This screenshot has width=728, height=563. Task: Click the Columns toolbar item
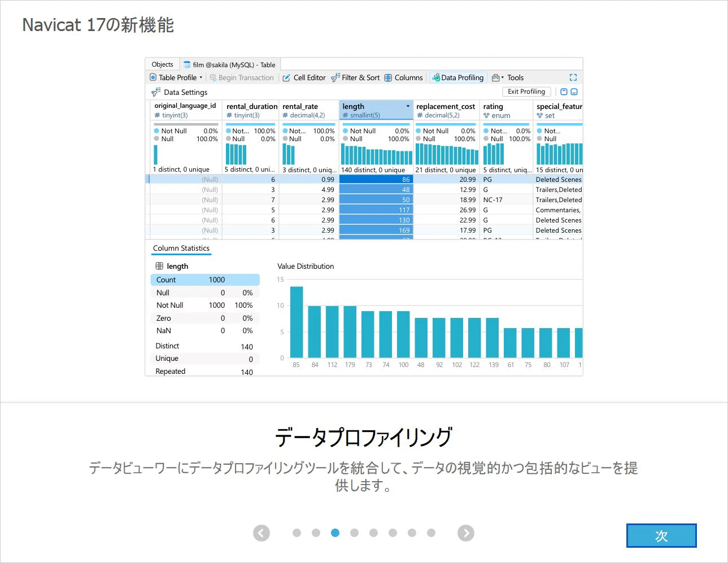point(403,77)
